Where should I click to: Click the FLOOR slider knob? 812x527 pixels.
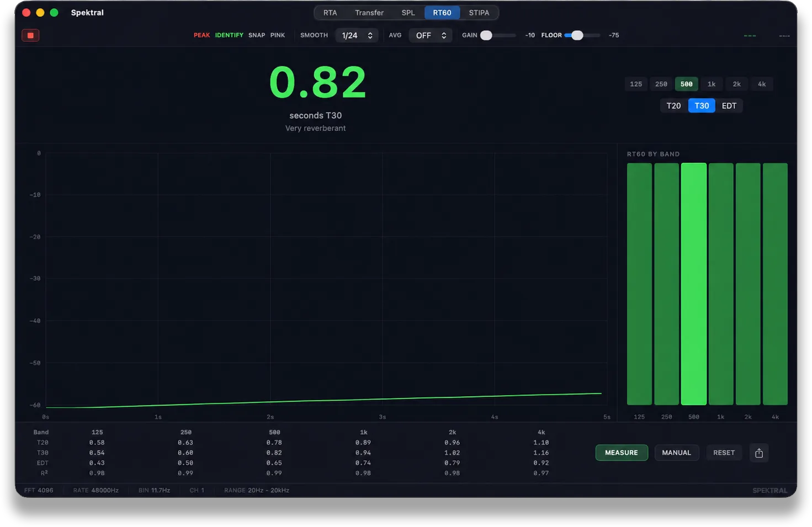pyautogui.click(x=577, y=35)
